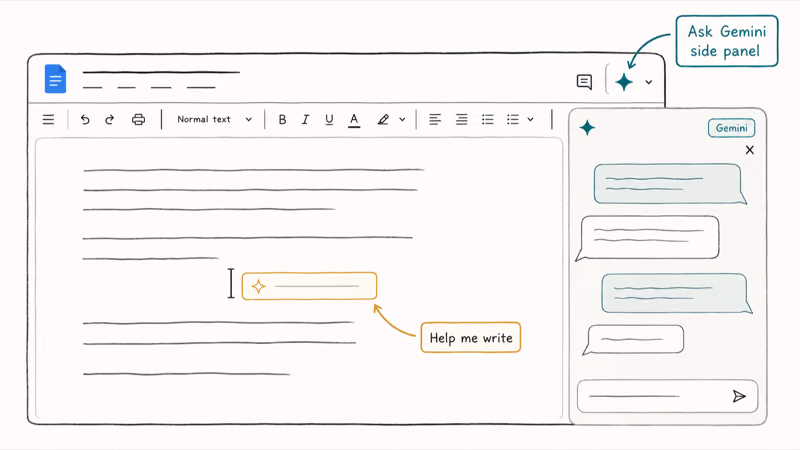The height and width of the screenshot is (450, 800).
Task: Open the Normal text style dropdown
Action: pyautogui.click(x=214, y=119)
